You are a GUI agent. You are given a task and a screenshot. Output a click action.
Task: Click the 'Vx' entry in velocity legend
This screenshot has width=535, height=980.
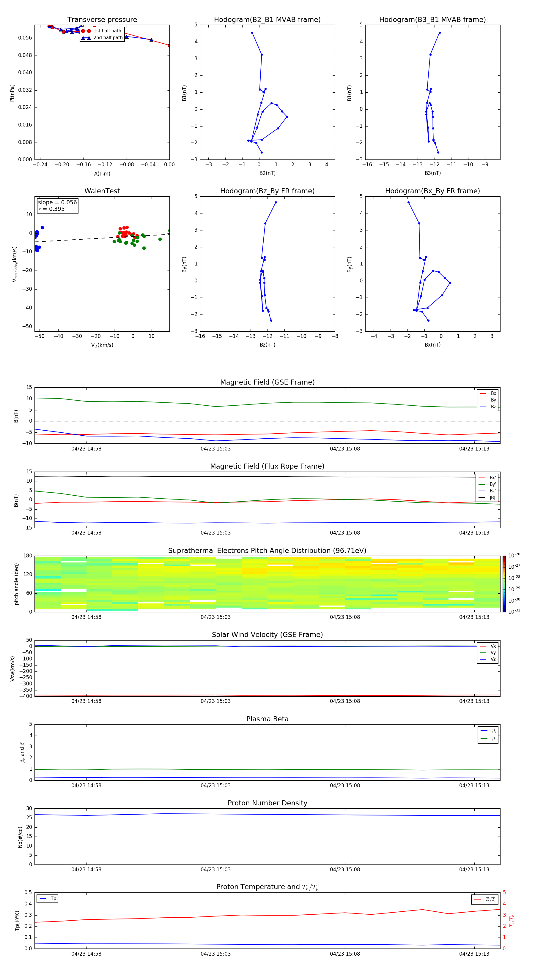tap(488, 646)
